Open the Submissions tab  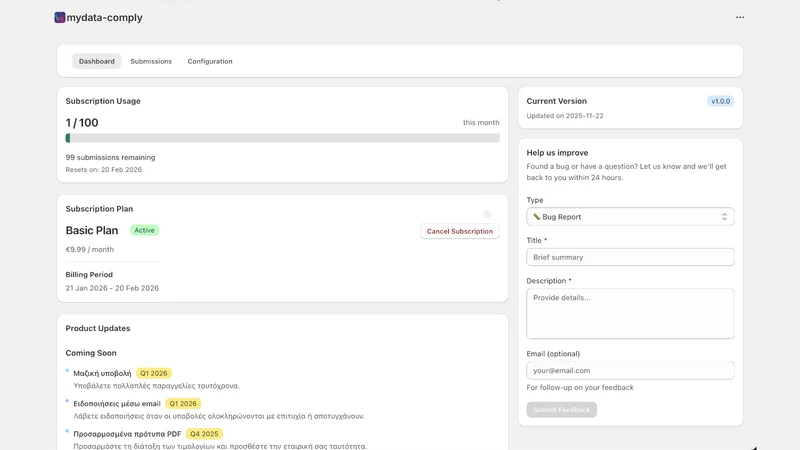pos(151,61)
